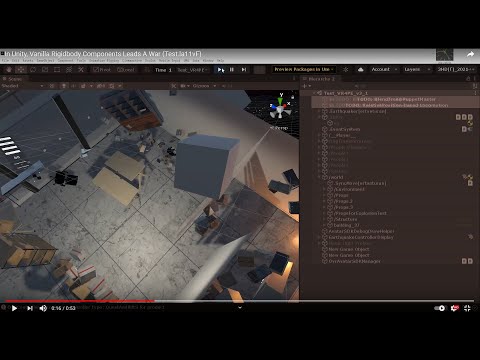Switch to the Scene tab
Image resolution: width=480 pixels, height=360 pixels.
coord(13,79)
